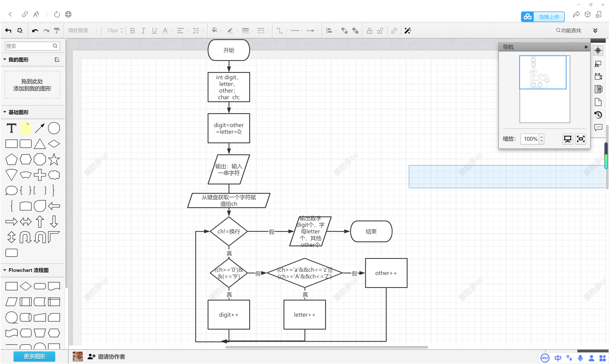Click the magic wand beautify icon

pos(408,31)
